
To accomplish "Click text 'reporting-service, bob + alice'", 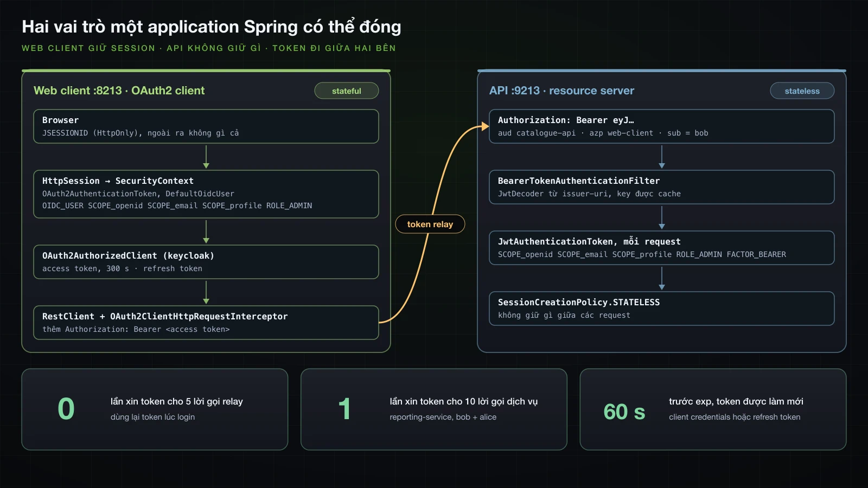I will tap(443, 417).
